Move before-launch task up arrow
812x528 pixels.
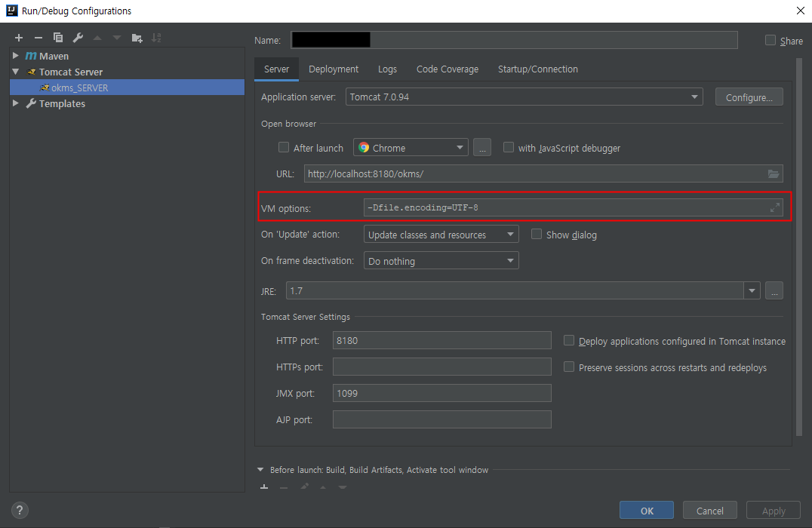pyautogui.click(x=323, y=487)
